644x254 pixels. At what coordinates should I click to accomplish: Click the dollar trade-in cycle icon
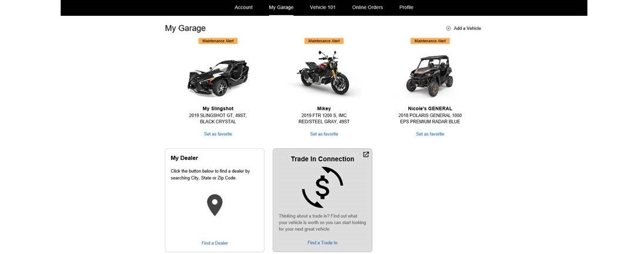[x=322, y=188]
